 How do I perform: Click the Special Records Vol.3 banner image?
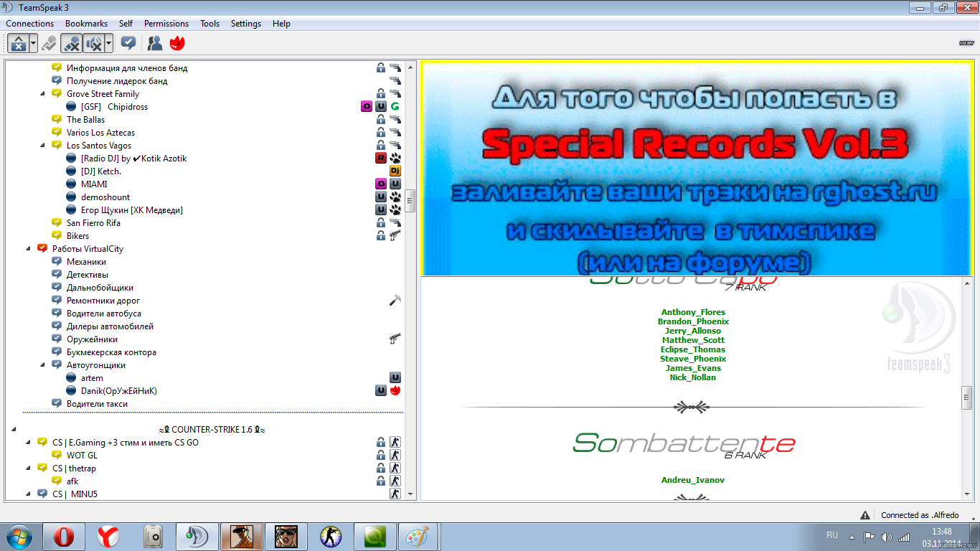click(696, 169)
